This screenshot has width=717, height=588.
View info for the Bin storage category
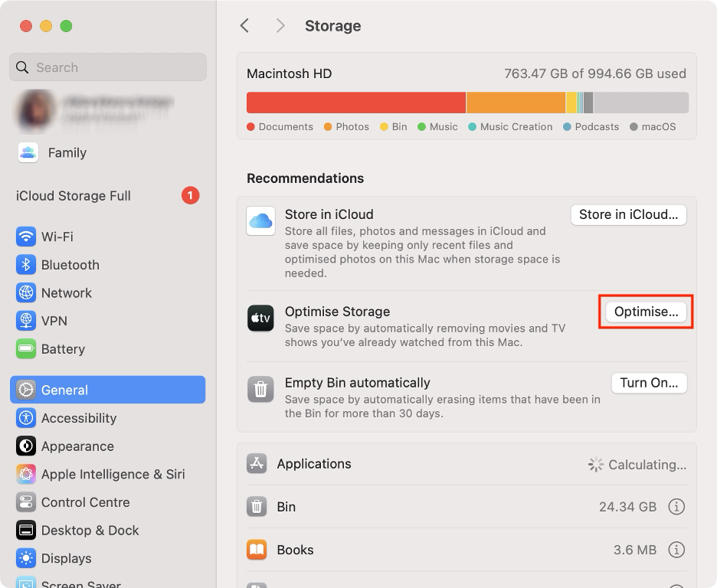coord(676,508)
